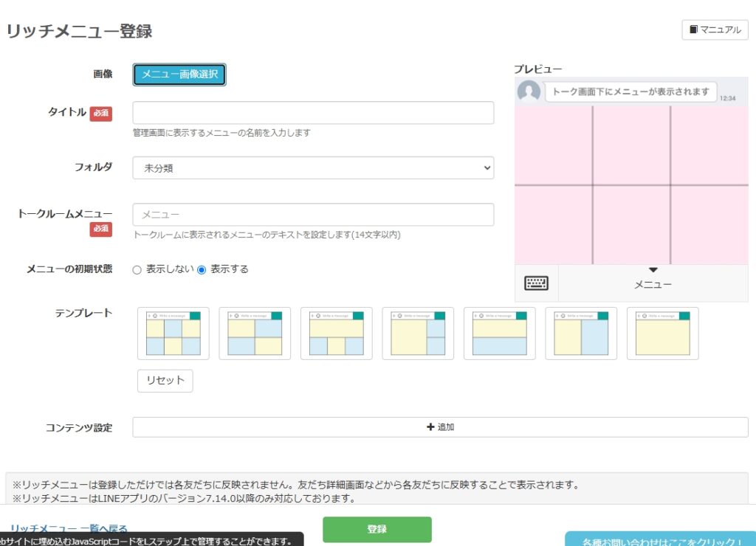Go back via リッチメニュー一覧へ戻る link
756x546 pixels.
pos(69,528)
